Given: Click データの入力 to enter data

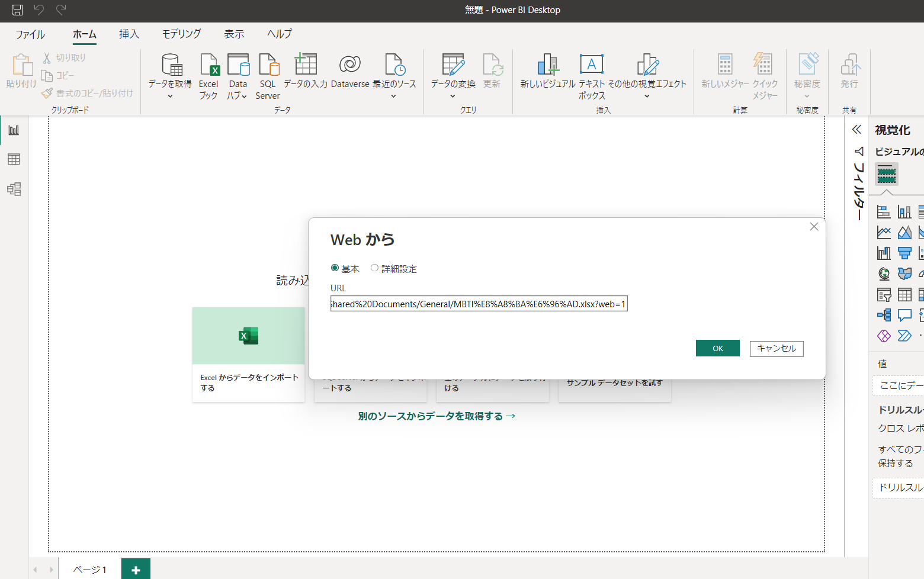Looking at the screenshot, I should [x=306, y=70].
